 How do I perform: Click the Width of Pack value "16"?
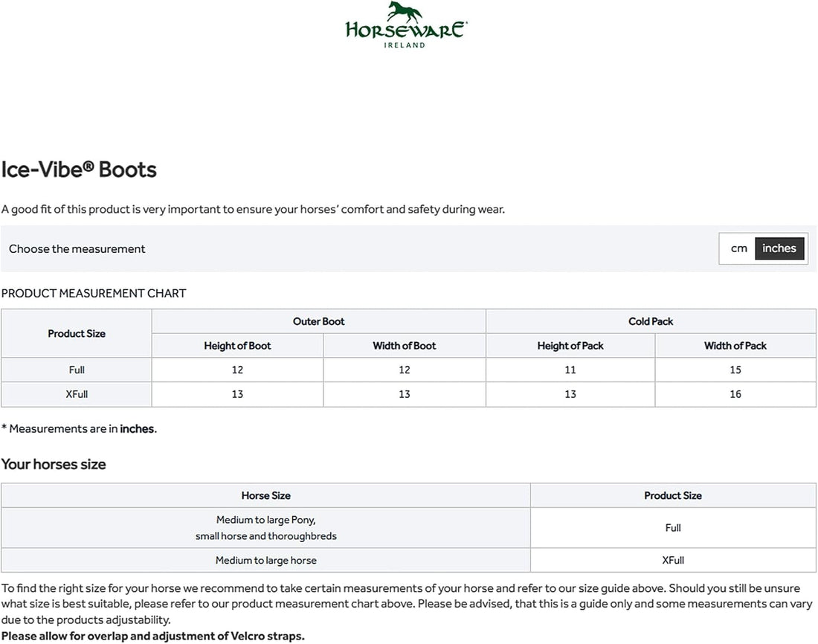735,395
